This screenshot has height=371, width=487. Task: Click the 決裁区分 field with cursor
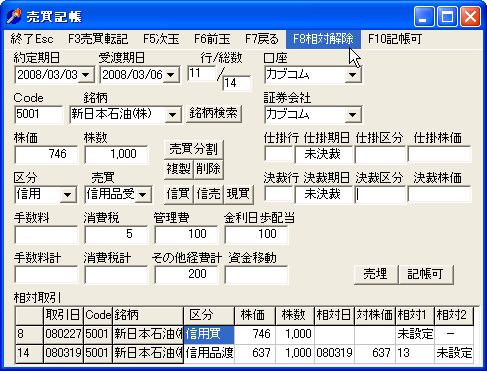(380, 195)
